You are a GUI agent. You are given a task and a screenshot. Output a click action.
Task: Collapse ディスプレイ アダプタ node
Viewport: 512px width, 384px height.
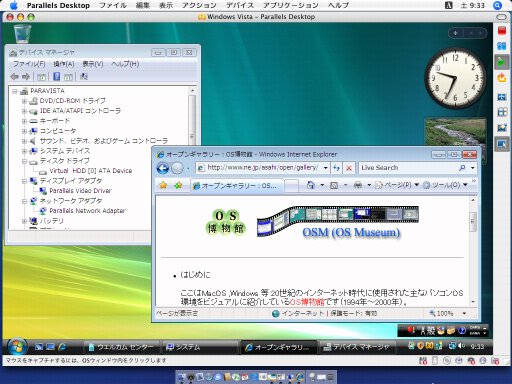24,181
